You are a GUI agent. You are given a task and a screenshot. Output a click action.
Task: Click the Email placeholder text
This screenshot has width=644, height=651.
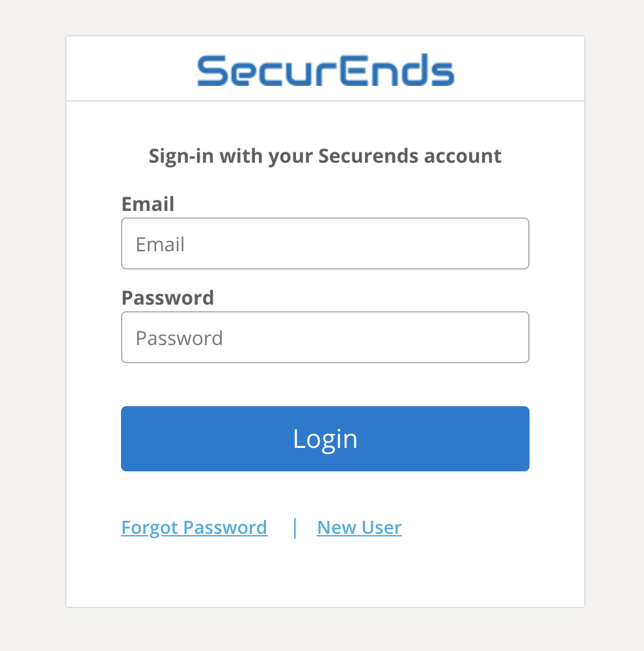tap(160, 244)
